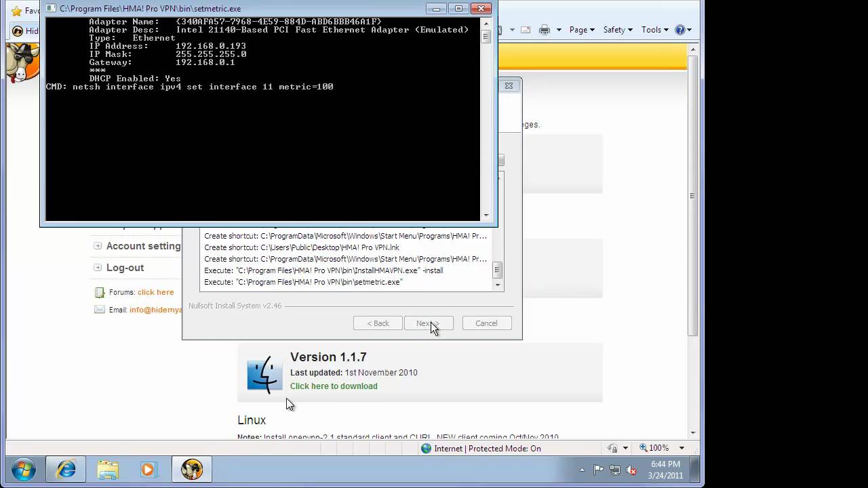This screenshot has height=488, width=868.
Task: Click the print icon in IE toolbar
Action: pos(544,30)
